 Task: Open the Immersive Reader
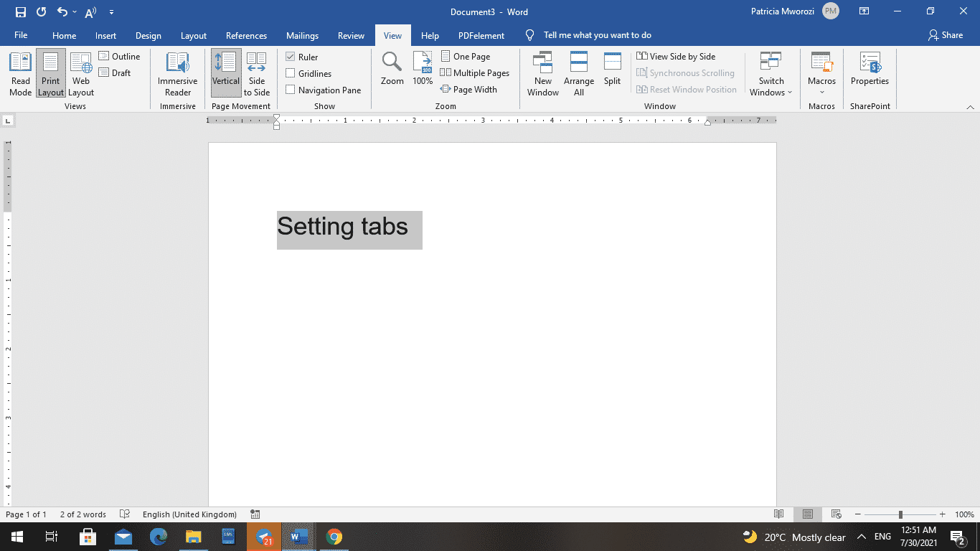tap(176, 72)
